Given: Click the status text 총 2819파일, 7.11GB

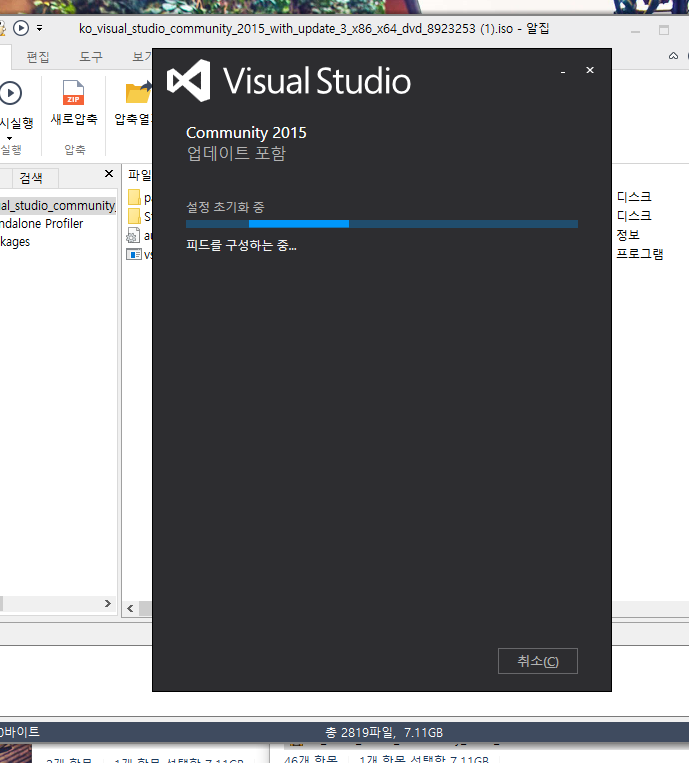Looking at the screenshot, I should 384,732.
